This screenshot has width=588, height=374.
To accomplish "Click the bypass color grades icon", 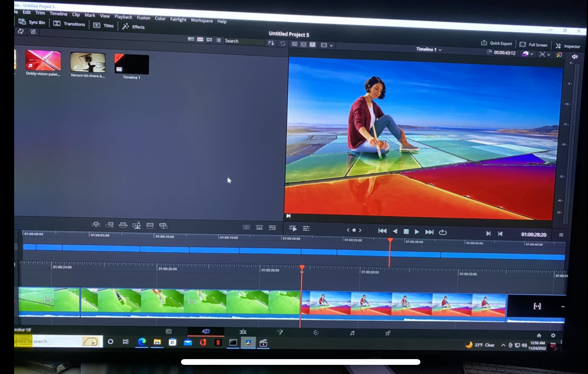I will (559, 55).
